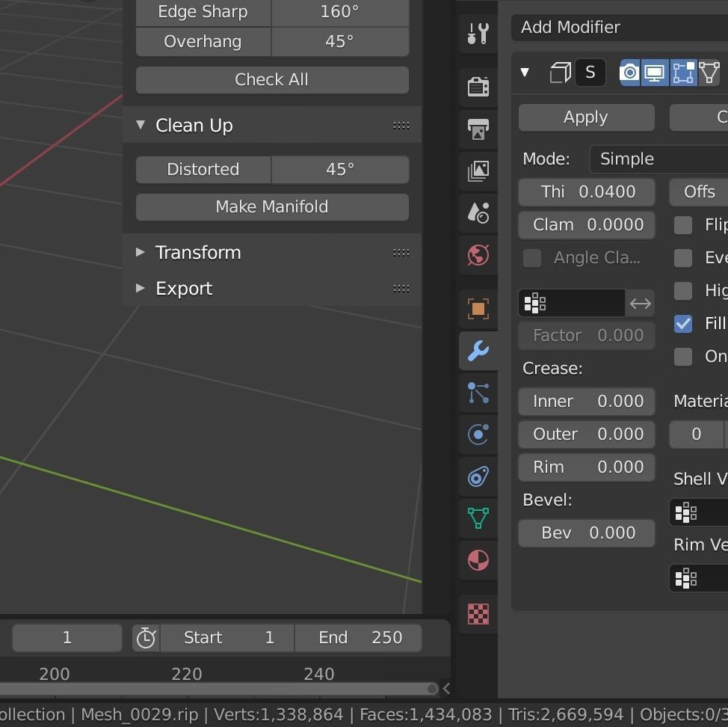Open the Modifiers wrench tab
The height and width of the screenshot is (727, 728).
pyautogui.click(x=478, y=351)
